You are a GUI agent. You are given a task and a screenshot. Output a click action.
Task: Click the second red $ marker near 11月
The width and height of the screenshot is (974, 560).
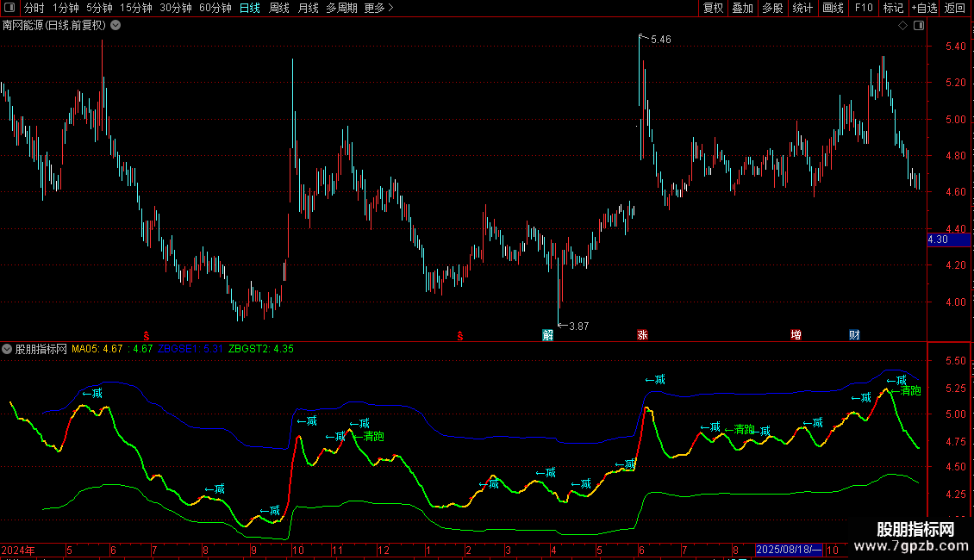(459, 336)
